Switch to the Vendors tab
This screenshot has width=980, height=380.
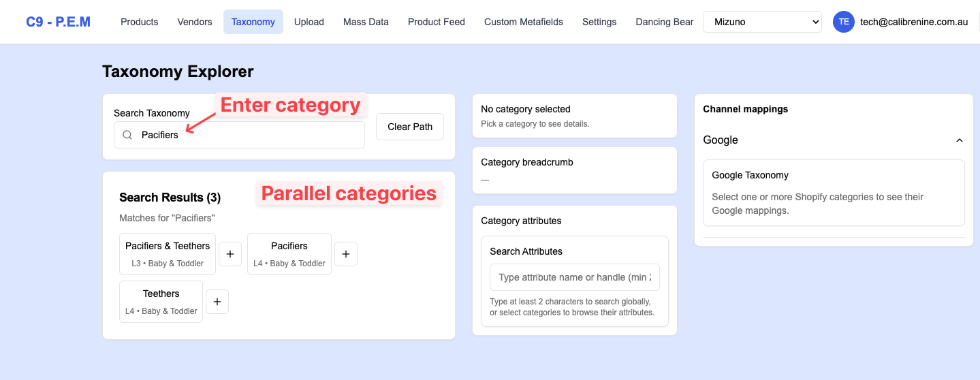point(195,22)
